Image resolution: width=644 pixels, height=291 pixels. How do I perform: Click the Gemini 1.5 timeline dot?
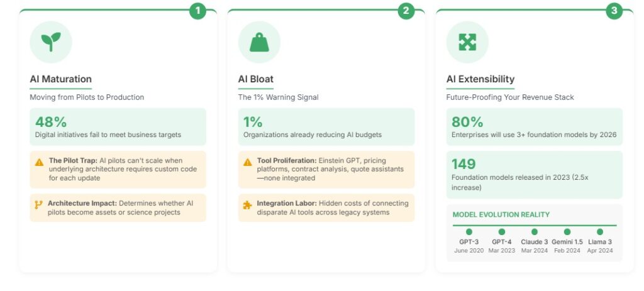(x=567, y=232)
